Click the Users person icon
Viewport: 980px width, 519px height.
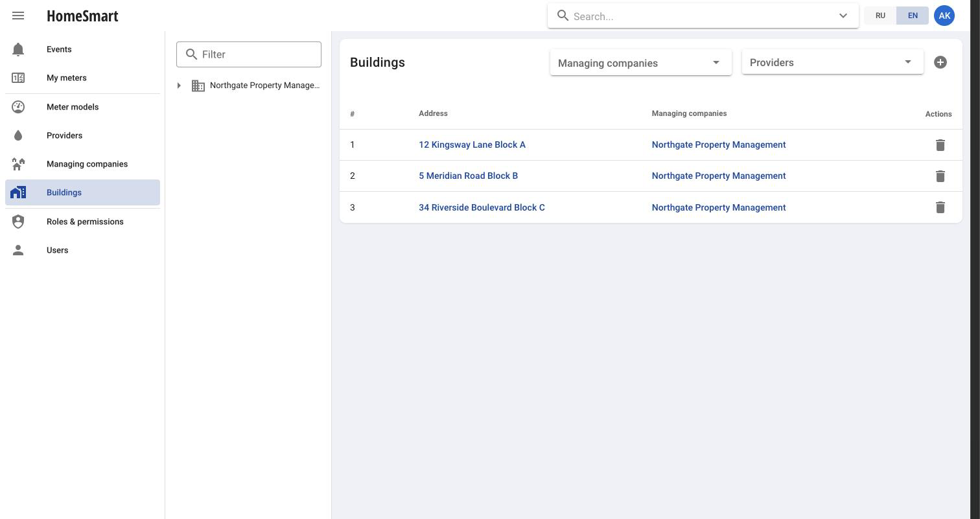[x=18, y=250]
